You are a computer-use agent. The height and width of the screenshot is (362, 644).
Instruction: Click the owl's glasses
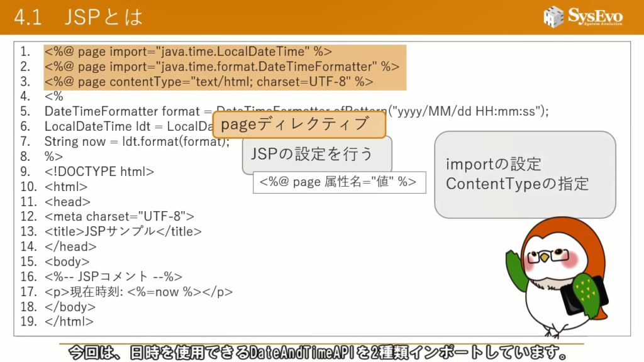point(552,256)
